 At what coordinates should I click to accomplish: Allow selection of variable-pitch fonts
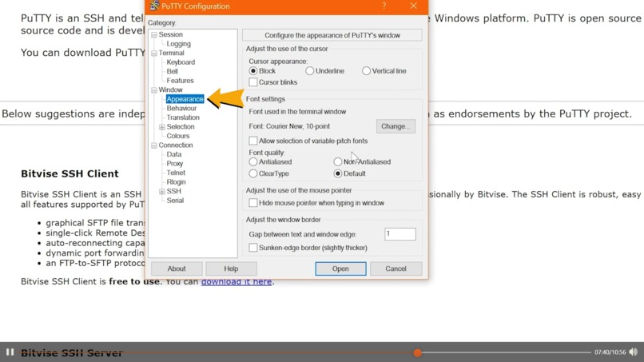point(253,141)
